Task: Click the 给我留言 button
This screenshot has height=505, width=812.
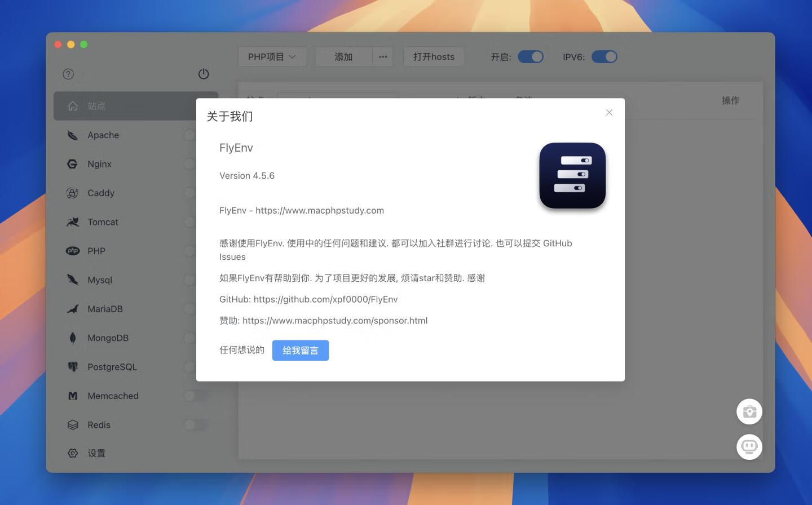Action: [x=301, y=351]
